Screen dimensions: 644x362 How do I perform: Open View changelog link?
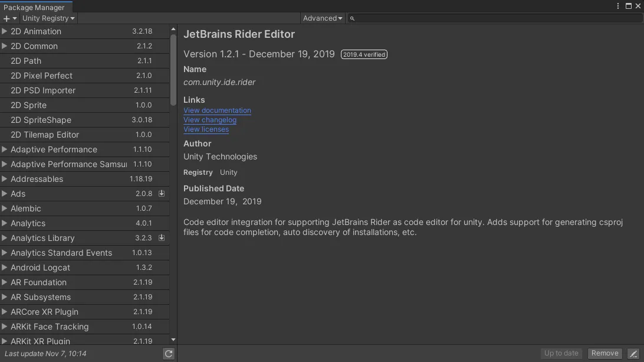[210, 120]
